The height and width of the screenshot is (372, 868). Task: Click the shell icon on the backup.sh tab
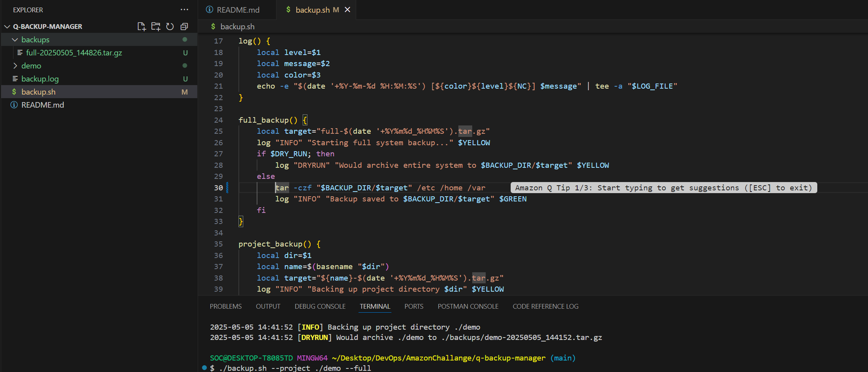click(x=288, y=9)
